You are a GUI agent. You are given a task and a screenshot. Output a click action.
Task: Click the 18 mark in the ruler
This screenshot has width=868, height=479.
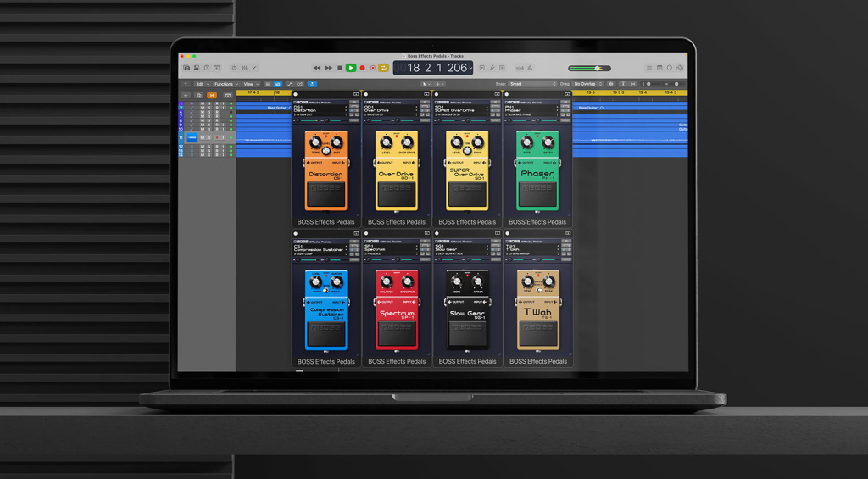click(277, 92)
